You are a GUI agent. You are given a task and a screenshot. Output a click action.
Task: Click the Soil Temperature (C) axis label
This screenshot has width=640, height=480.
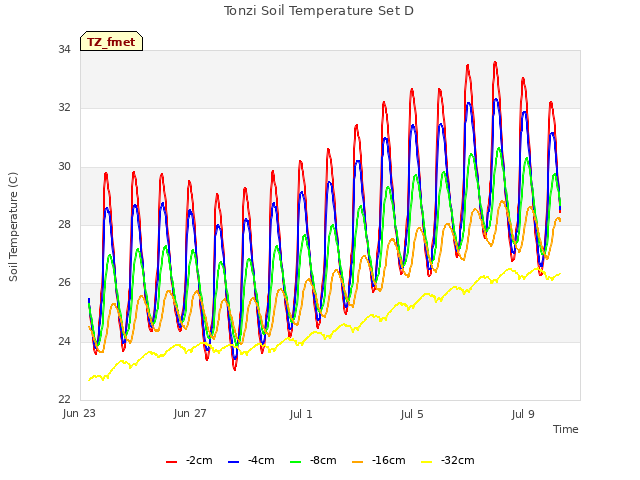point(13,227)
